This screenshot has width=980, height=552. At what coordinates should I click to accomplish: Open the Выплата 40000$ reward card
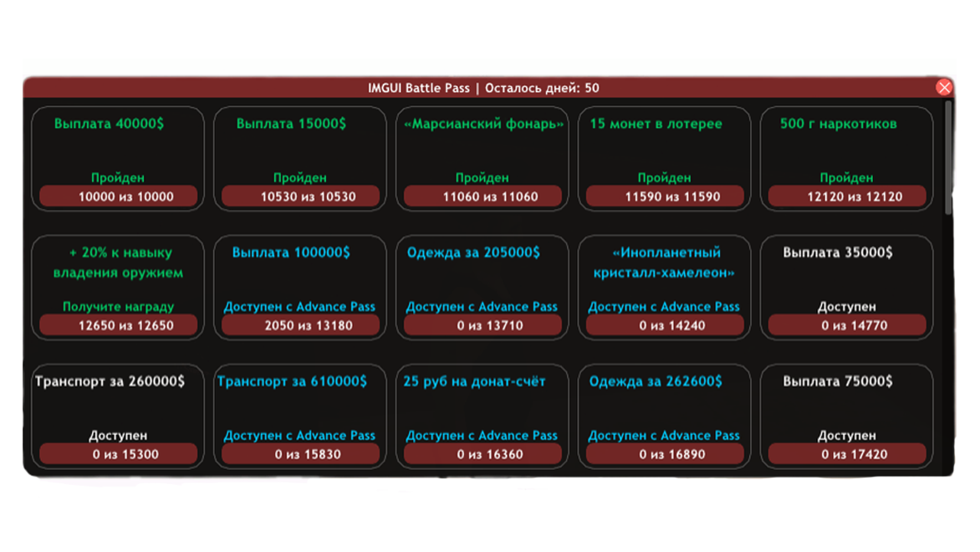click(x=118, y=159)
